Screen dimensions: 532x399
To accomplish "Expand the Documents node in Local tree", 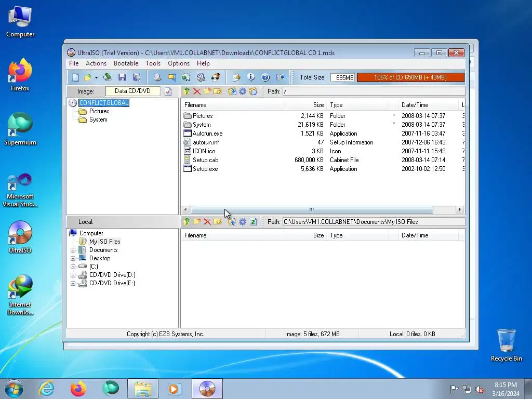I will pyautogui.click(x=73, y=250).
